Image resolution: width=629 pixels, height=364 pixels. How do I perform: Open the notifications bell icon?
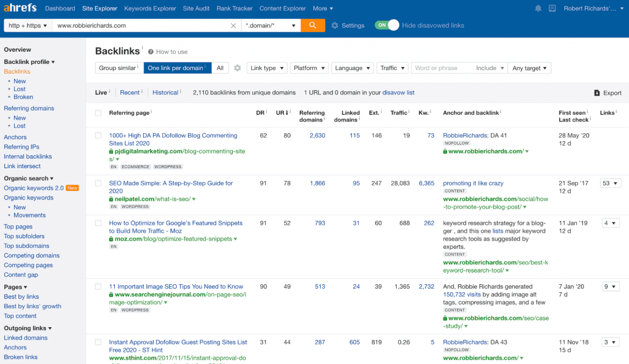click(x=538, y=9)
